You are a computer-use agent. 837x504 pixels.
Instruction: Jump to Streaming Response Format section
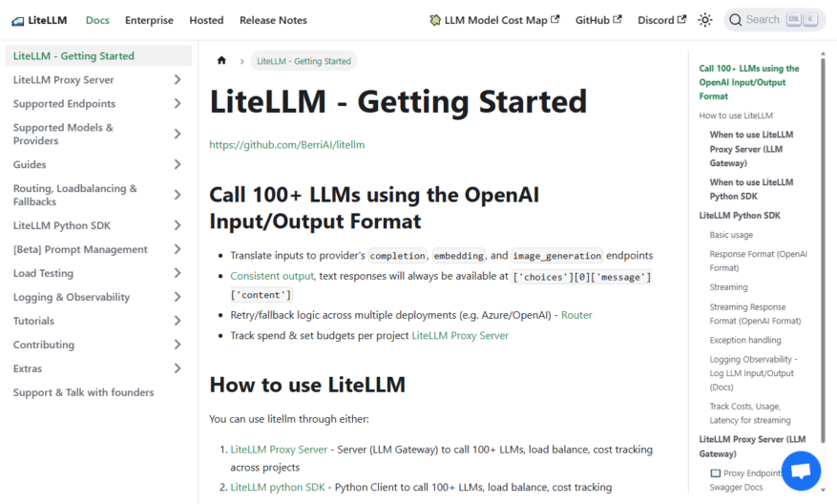click(x=755, y=314)
